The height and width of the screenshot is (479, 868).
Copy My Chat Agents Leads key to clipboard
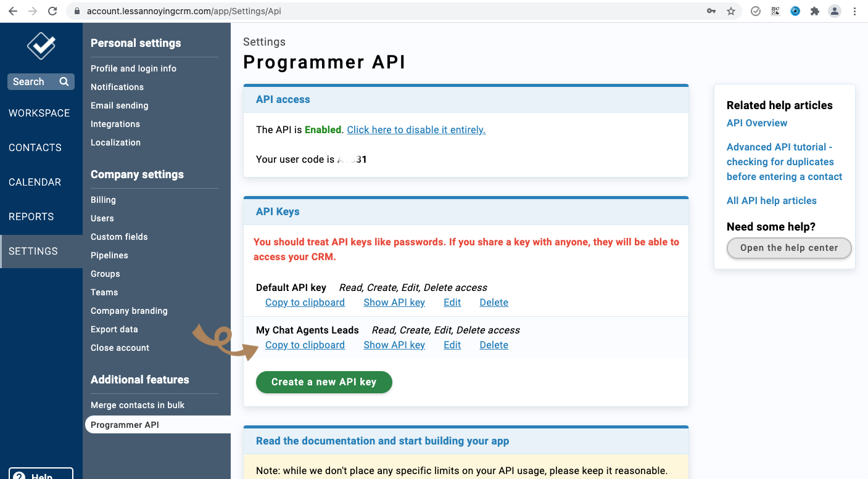(x=305, y=345)
